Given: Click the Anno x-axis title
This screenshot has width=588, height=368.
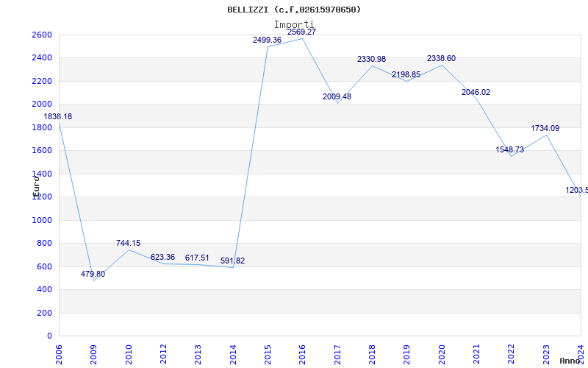Looking at the screenshot, I should point(571,361).
